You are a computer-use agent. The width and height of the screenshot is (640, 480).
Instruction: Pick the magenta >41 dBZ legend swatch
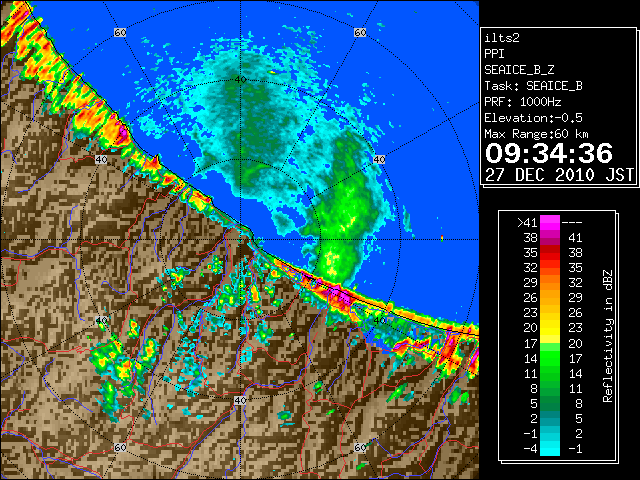click(550, 222)
